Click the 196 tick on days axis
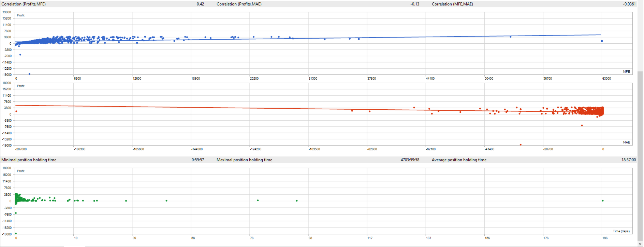The height and width of the screenshot is (247, 644). (x=605, y=238)
